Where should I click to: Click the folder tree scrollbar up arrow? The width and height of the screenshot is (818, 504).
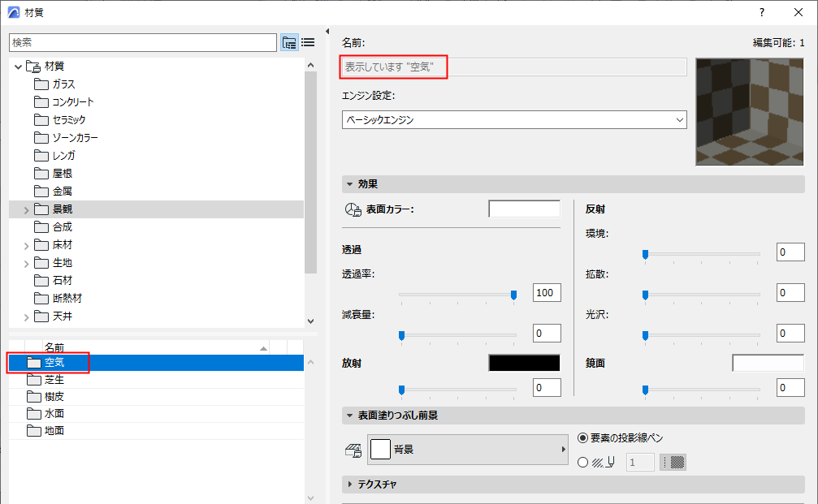(311, 65)
